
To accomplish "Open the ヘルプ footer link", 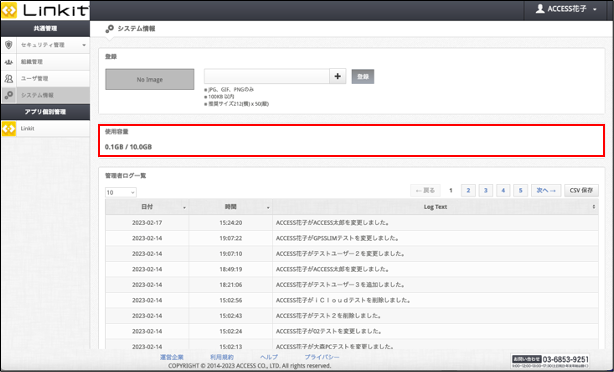I will click(x=269, y=357).
